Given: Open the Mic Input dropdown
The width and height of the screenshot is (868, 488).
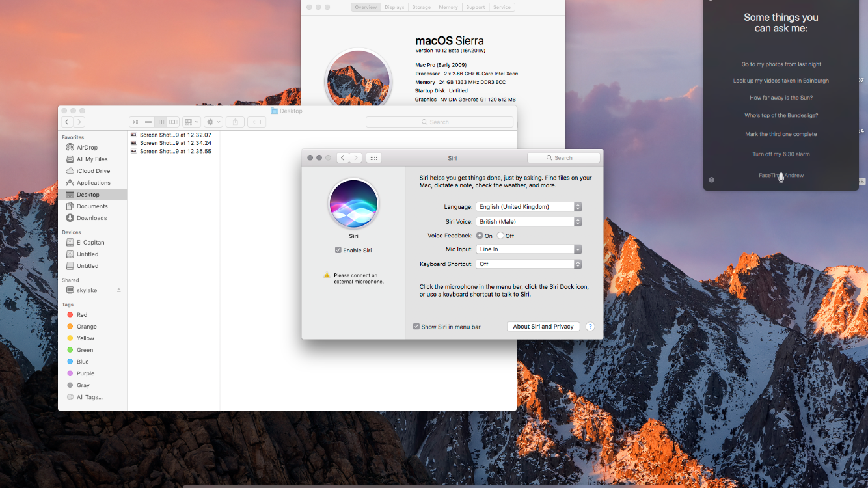Looking at the screenshot, I should click(x=528, y=249).
